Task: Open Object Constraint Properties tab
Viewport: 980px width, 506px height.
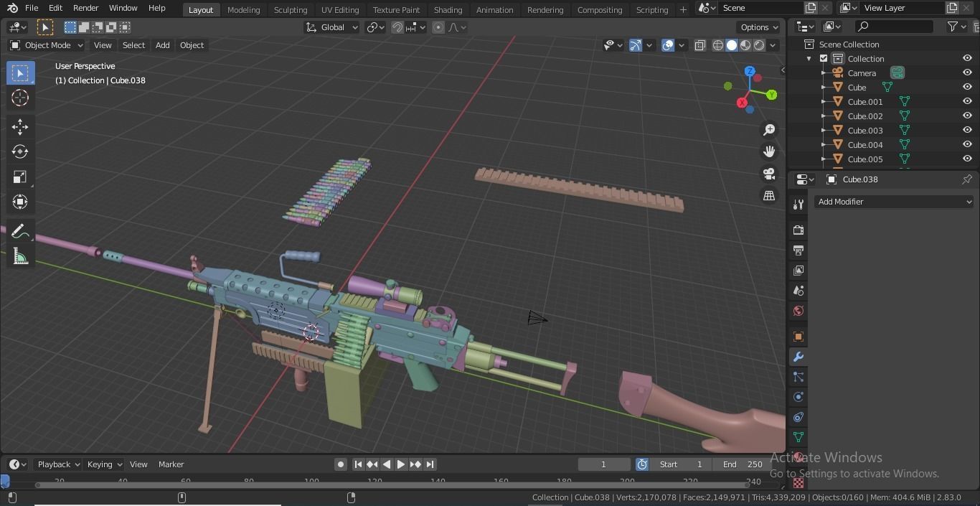Action: [x=798, y=417]
